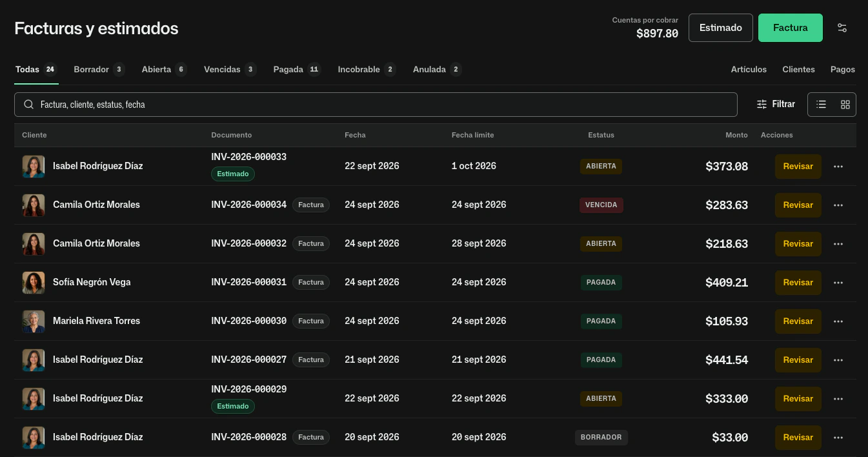Open the settings sliders icon near Factura

(842, 28)
